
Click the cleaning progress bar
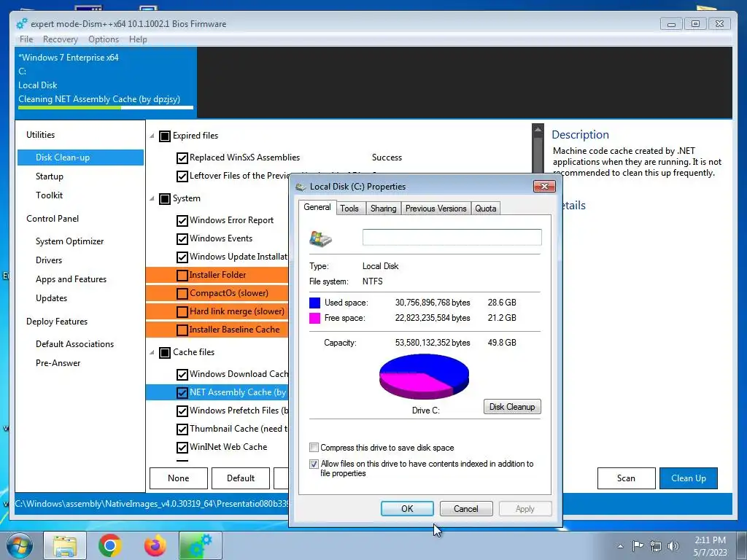pyautogui.click(x=106, y=108)
